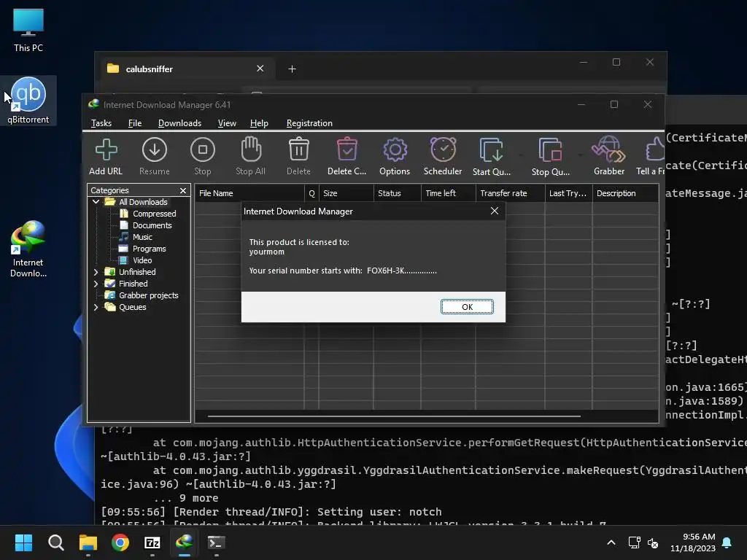
Task: Expand the Queues category
Action: pos(96,307)
